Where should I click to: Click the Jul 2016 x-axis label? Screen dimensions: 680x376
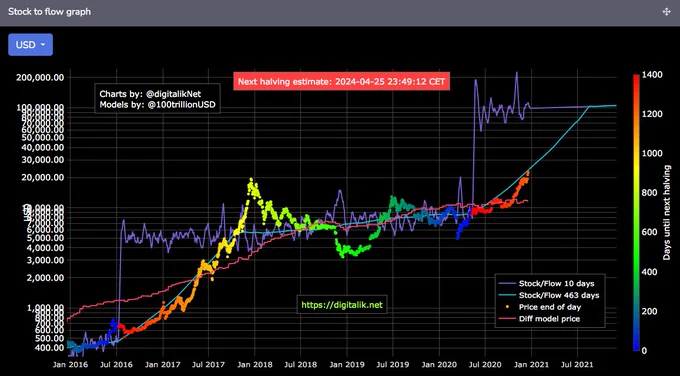click(x=116, y=365)
